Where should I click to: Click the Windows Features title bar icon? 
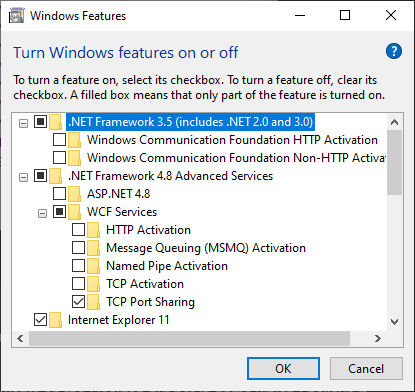point(17,16)
